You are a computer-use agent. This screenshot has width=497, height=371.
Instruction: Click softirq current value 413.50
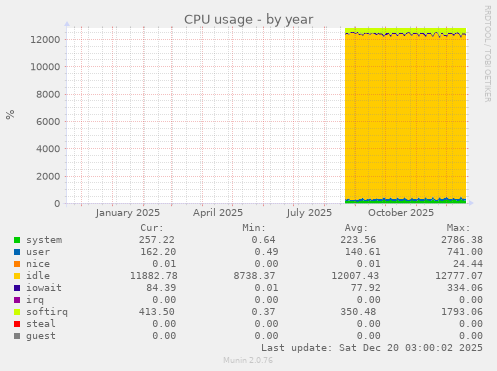(x=157, y=312)
